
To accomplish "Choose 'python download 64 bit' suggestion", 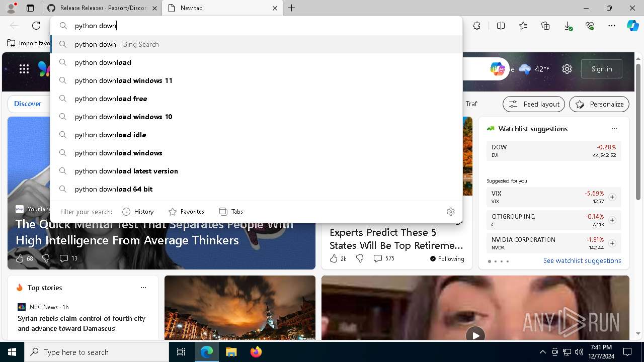I will [257, 189].
